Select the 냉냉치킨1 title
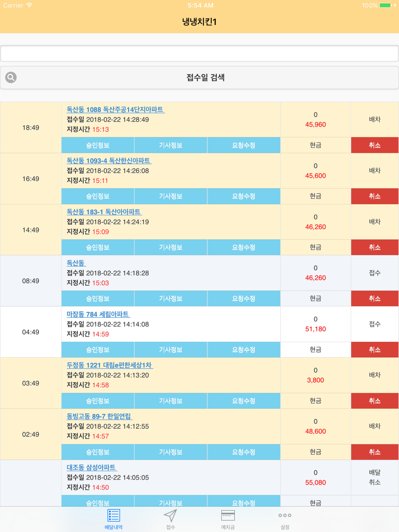Screen dimensions: 399x532 click(199, 22)
